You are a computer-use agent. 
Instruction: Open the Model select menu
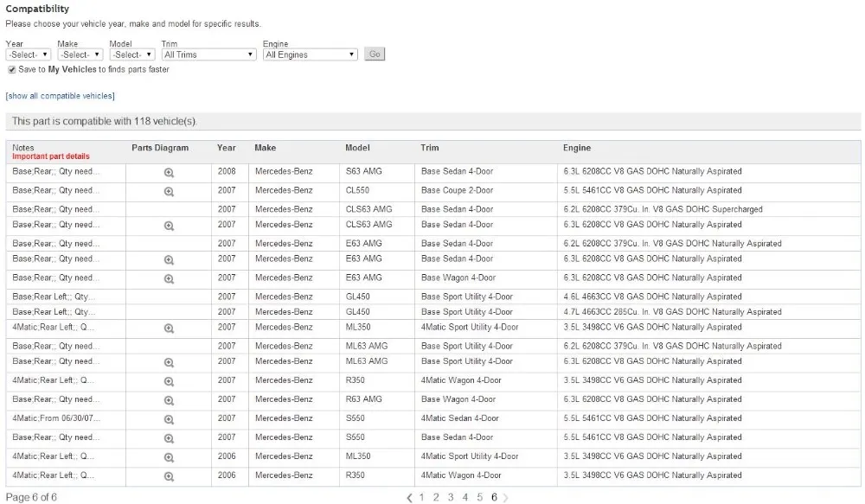click(x=131, y=54)
